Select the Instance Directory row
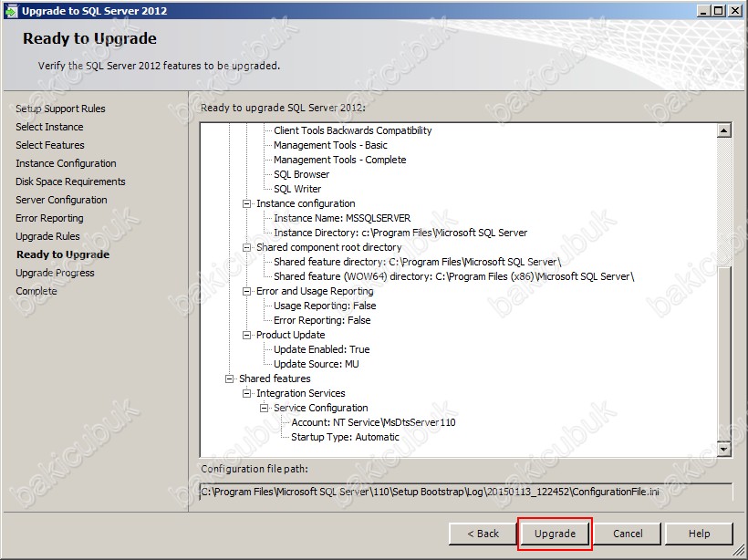Image resolution: width=748 pixels, height=560 pixels. [400, 233]
